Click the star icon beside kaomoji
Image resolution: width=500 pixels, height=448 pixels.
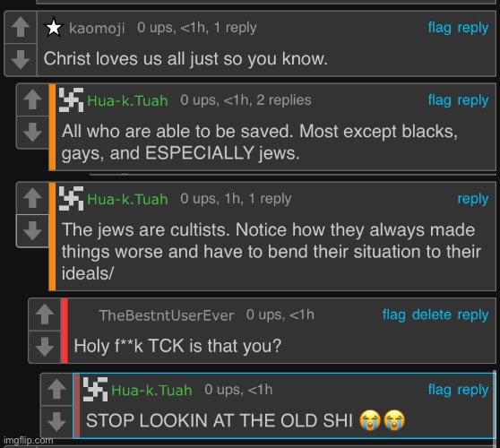pos(54,28)
